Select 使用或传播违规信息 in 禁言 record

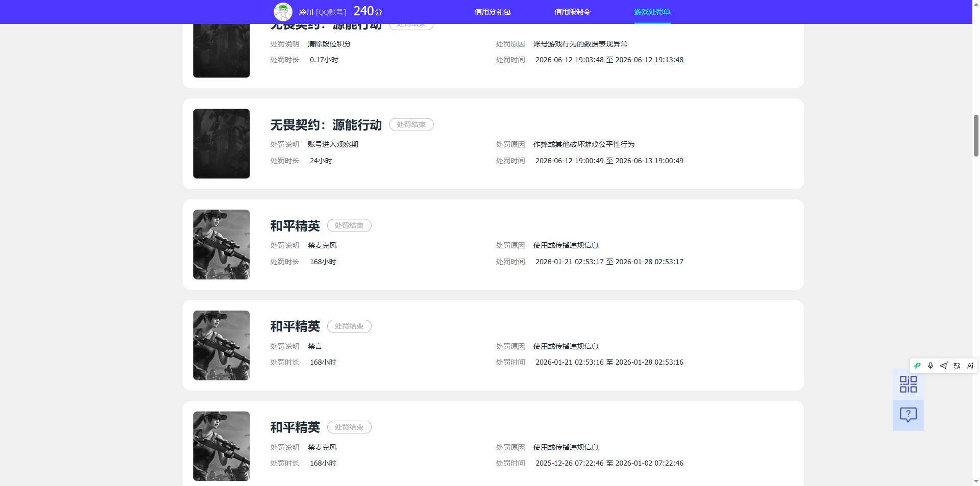coord(566,346)
